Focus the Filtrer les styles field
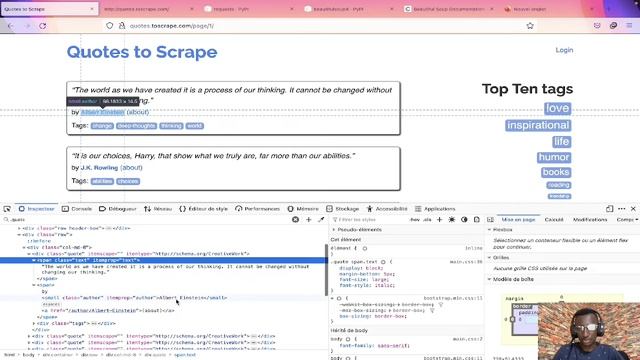This screenshot has height=360, width=640. coord(369,220)
